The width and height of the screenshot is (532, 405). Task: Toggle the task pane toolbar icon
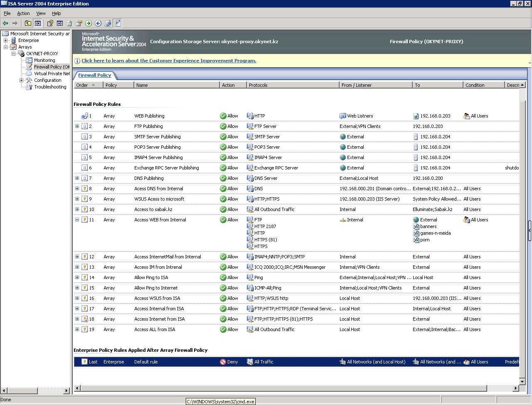60,23
